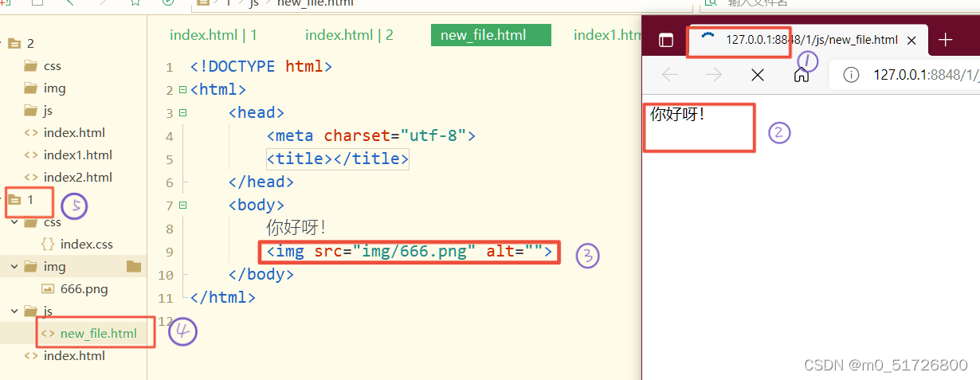Close the 127.0.0.1:8848 browser tab
980x380 pixels.
coord(911,40)
